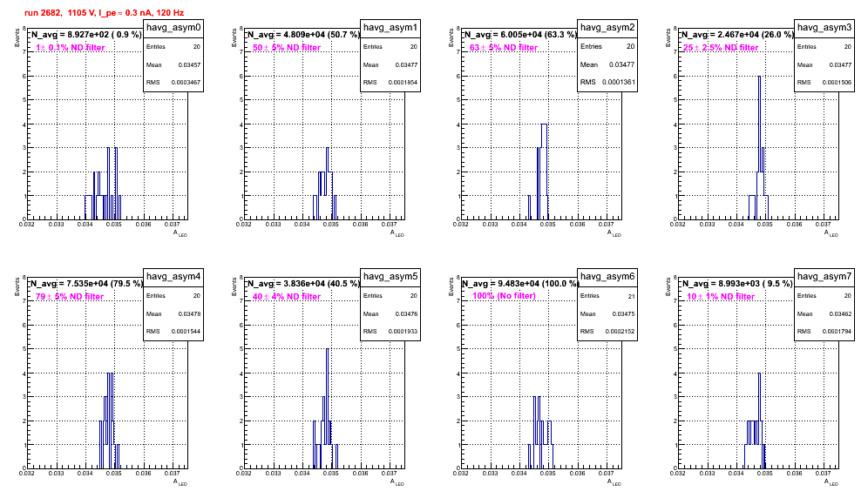Click Mean 0.03462 in havg_asym7 stats
Viewport: 868px width, 498px height.
point(824,313)
